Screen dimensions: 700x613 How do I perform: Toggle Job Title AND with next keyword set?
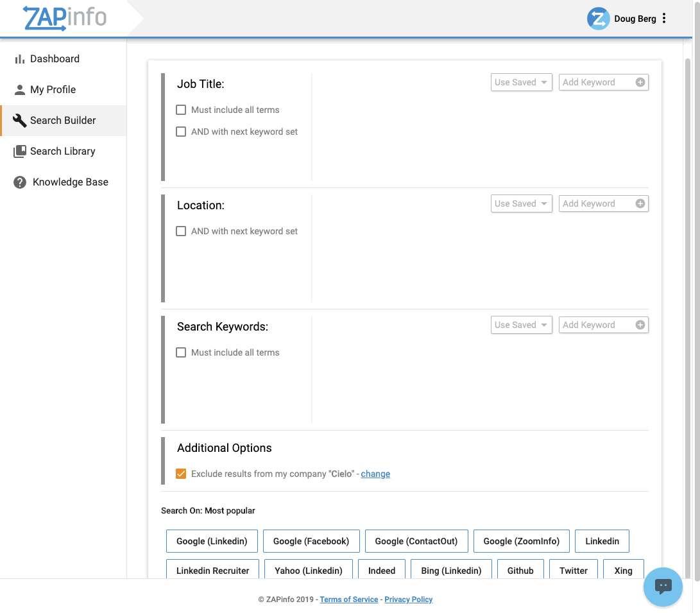pyautogui.click(x=181, y=132)
